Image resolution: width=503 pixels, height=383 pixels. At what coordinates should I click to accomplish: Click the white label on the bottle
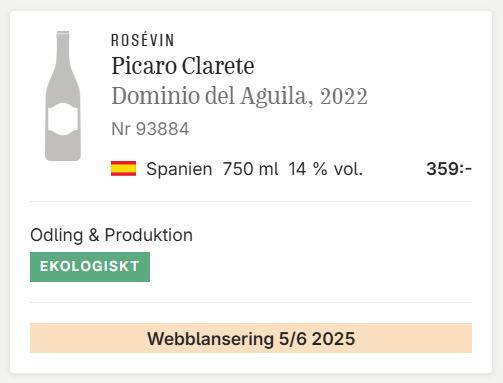click(63, 119)
